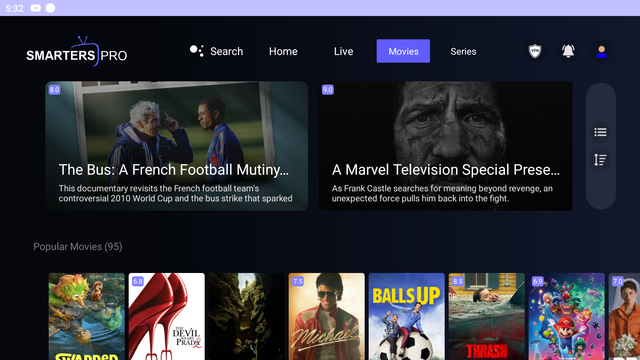Open The Bus: A French Football Mutiny banner
This screenshot has width=640, height=360.
[177, 146]
